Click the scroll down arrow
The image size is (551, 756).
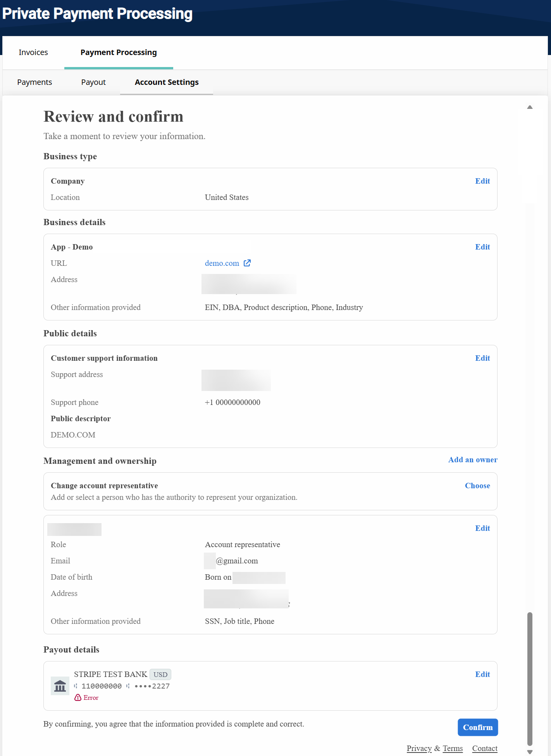pyautogui.click(x=530, y=752)
